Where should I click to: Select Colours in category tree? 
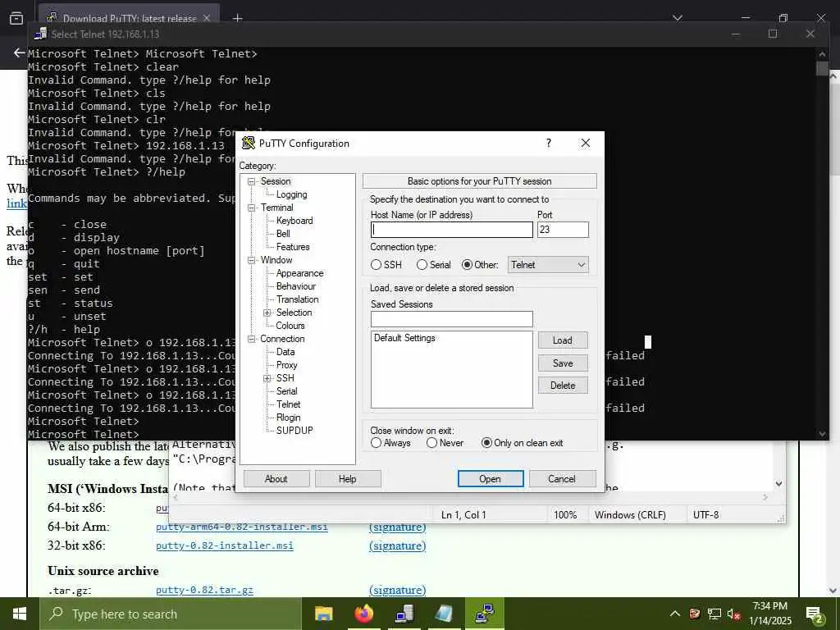[x=290, y=326]
